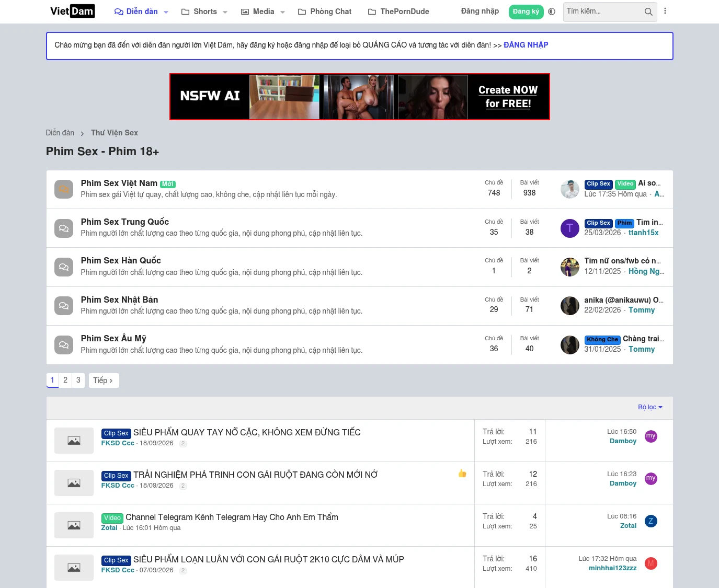Click the thumbnail placeholder of Telegram thread
Screen dimensions: 719x588
click(74, 525)
